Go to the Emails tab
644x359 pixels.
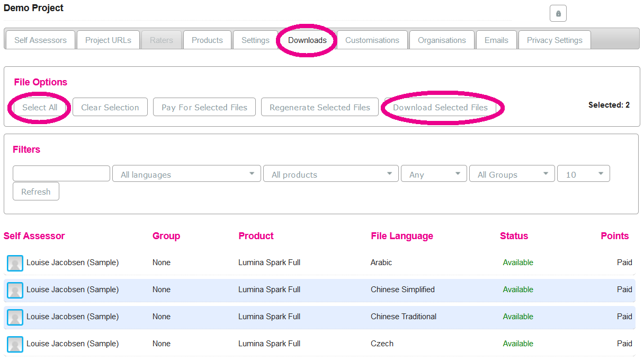[496, 40]
